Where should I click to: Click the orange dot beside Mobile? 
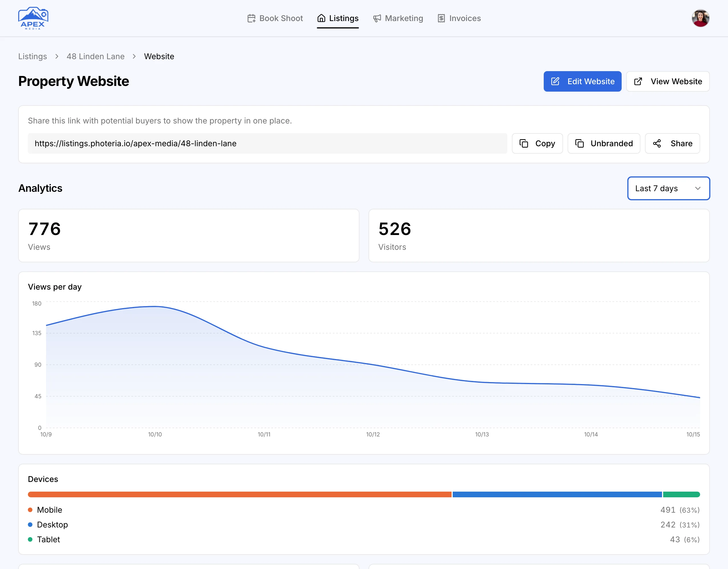(30, 510)
